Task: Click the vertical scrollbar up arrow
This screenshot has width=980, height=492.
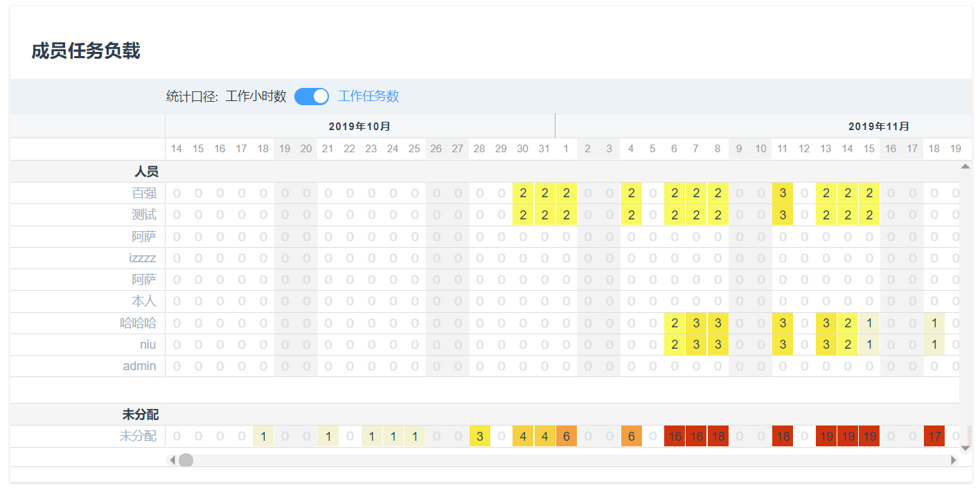Action: click(965, 166)
